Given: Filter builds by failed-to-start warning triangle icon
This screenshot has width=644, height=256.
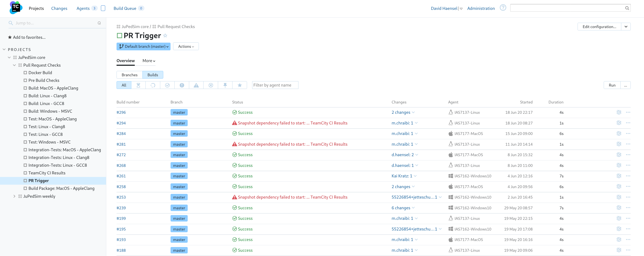Looking at the screenshot, I should (x=196, y=85).
